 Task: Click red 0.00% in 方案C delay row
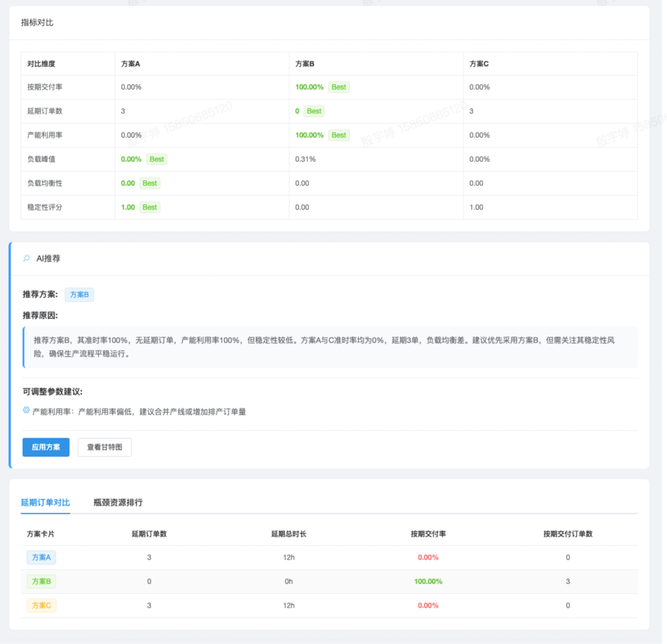point(428,605)
